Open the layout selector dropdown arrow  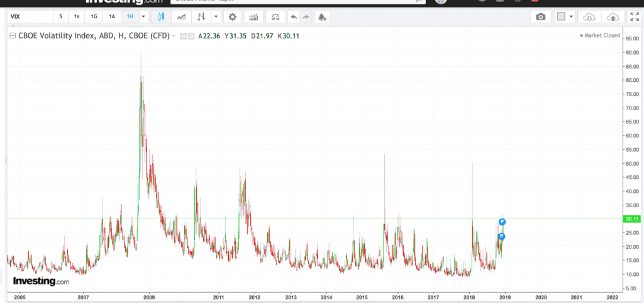coord(571,17)
